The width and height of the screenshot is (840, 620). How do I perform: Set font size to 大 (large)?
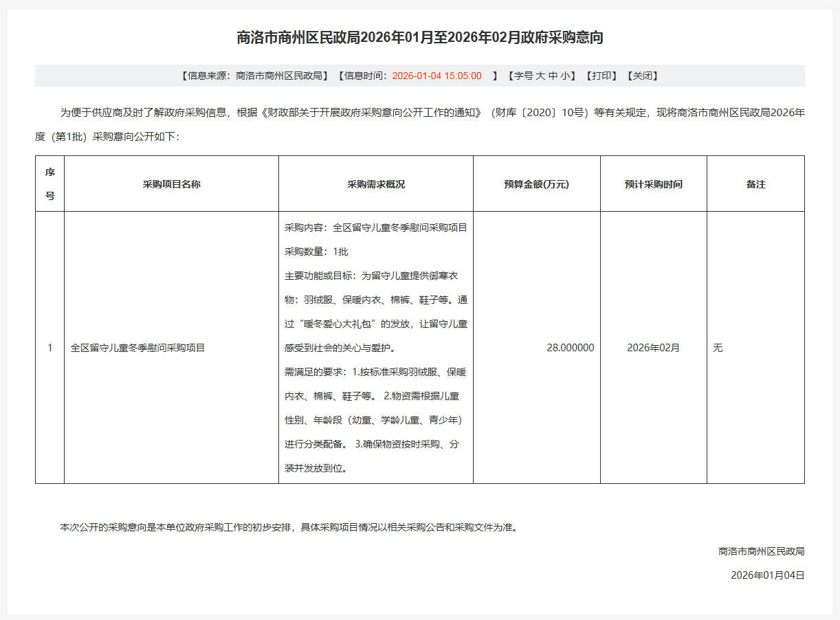tap(541, 76)
